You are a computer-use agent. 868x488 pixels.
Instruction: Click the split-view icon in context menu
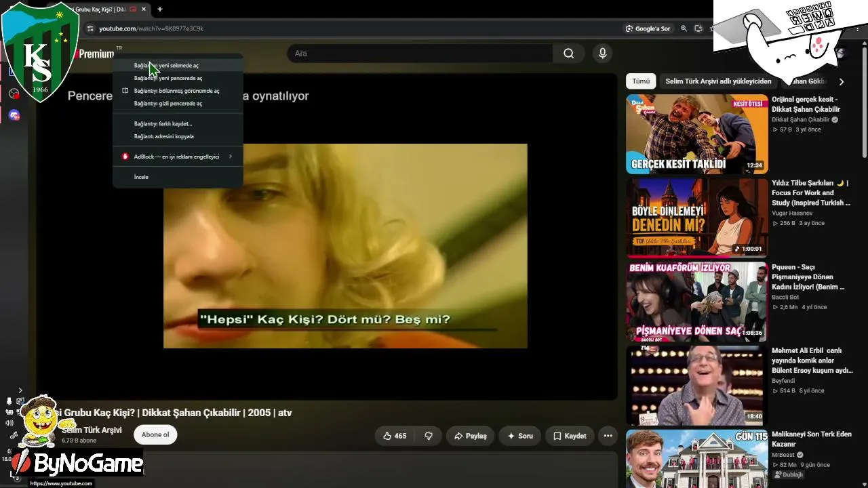tap(125, 91)
